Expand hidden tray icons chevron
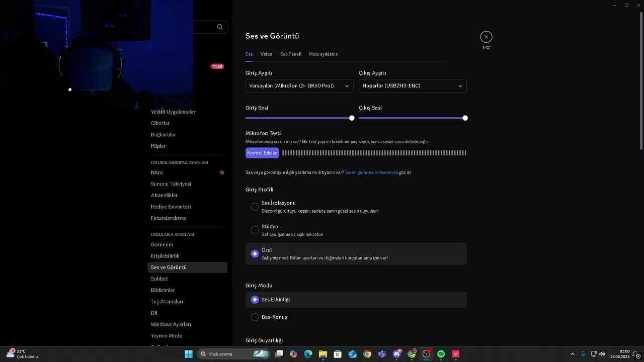 tap(572, 354)
